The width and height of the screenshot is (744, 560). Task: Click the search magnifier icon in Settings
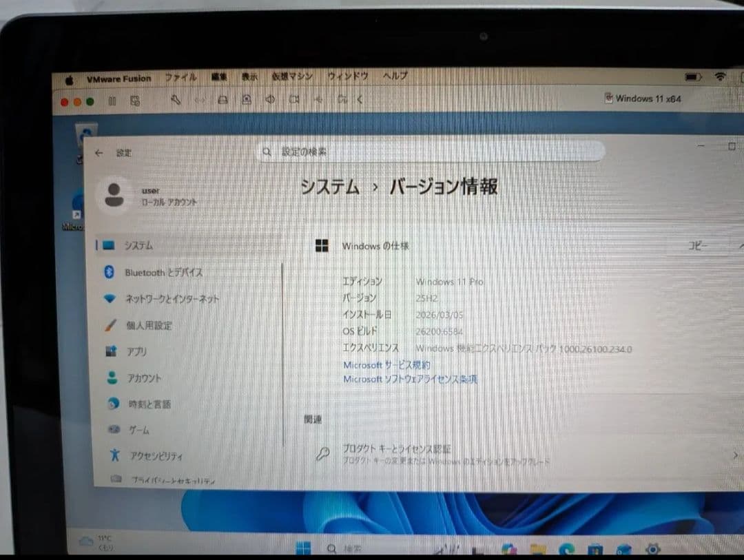coord(267,152)
